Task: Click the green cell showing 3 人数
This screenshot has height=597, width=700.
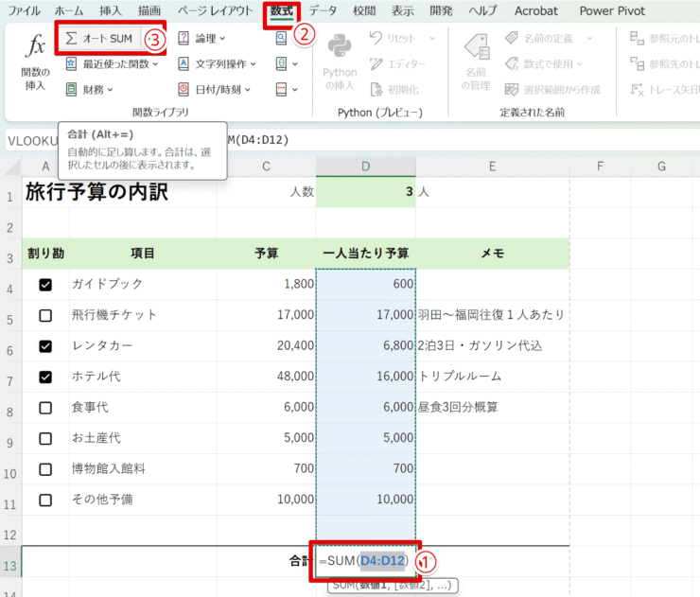Action: 366,192
